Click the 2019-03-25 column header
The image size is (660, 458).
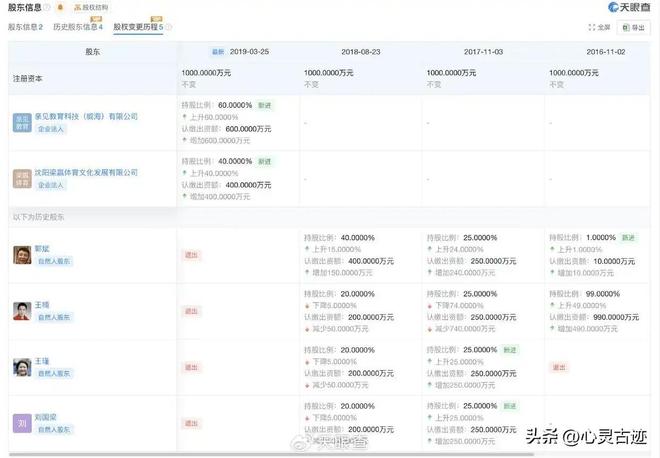(249, 52)
